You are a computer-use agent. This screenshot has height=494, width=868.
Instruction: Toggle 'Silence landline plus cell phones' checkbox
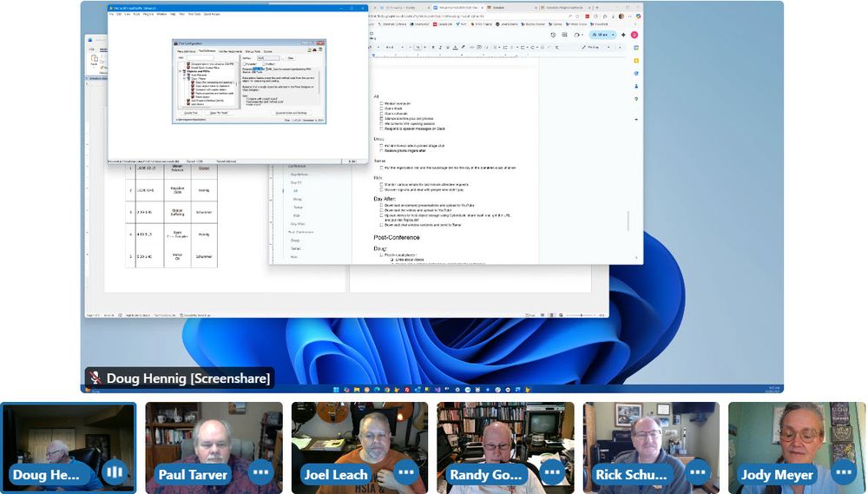(381, 119)
